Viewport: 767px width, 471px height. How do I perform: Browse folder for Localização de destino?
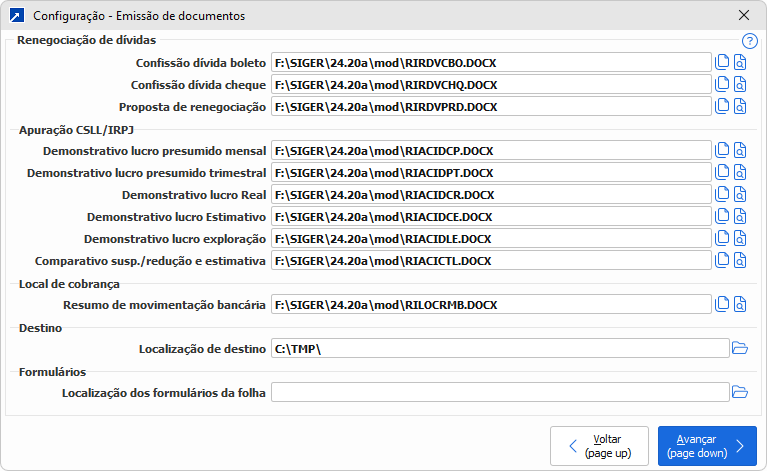tap(740, 348)
